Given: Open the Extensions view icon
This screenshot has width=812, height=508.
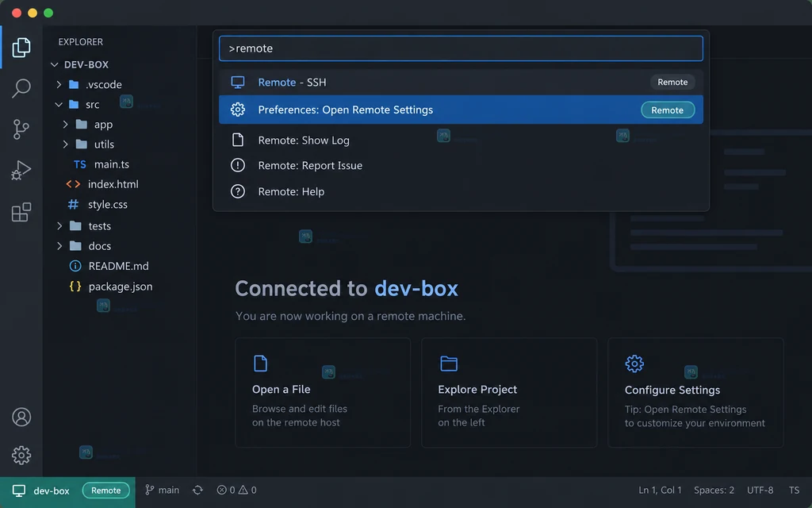Looking at the screenshot, I should tap(21, 211).
